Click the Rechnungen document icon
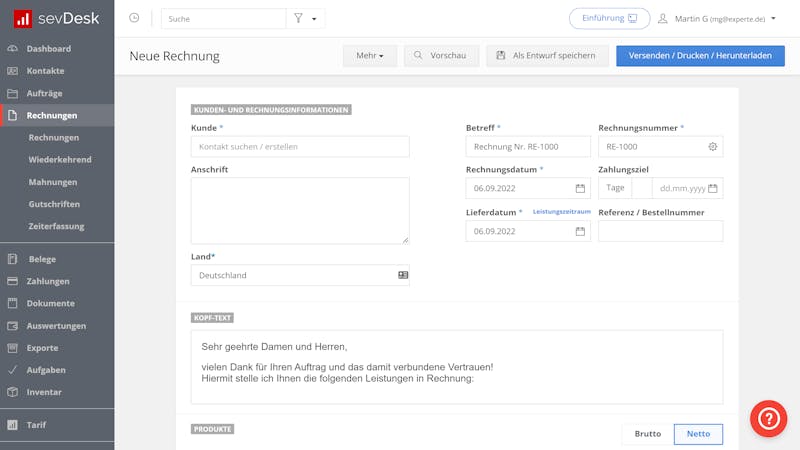This screenshot has width=800, height=450. [13, 115]
